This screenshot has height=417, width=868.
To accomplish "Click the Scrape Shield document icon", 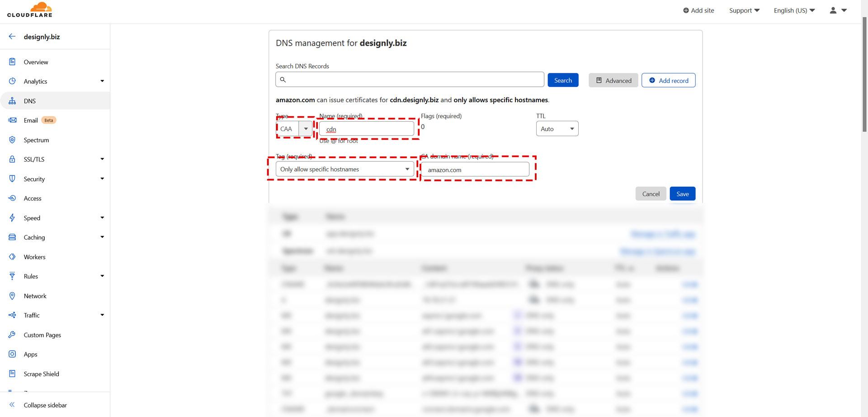I will (x=12, y=374).
